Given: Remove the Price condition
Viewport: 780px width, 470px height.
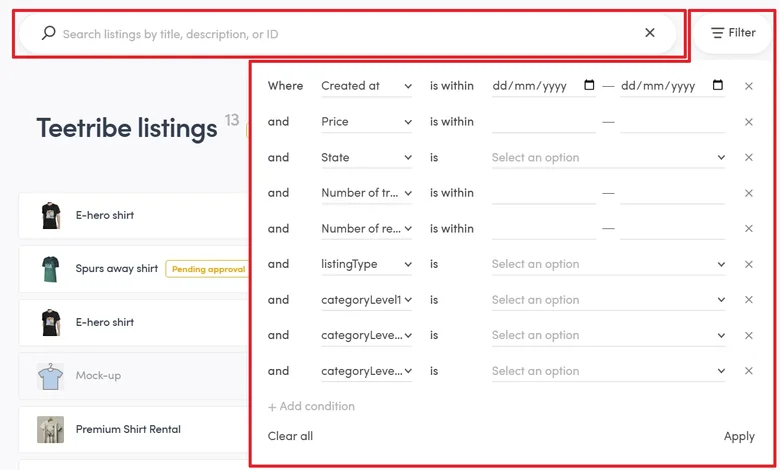Looking at the screenshot, I should (x=749, y=122).
